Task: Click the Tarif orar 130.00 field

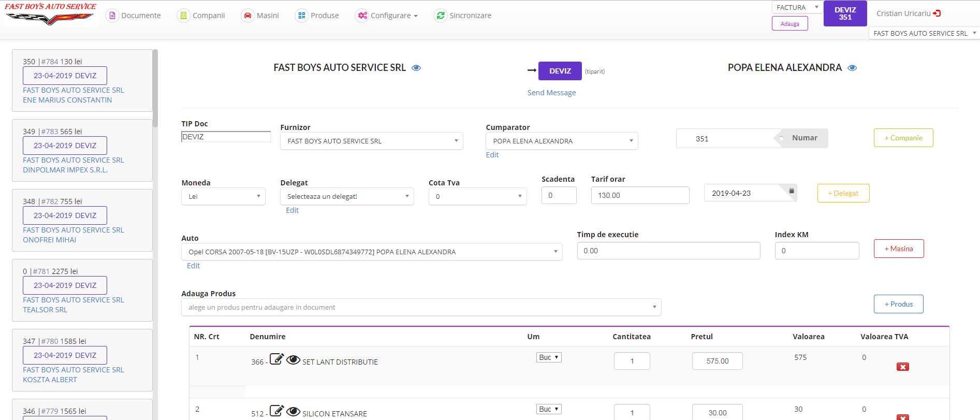Action: (640, 195)
